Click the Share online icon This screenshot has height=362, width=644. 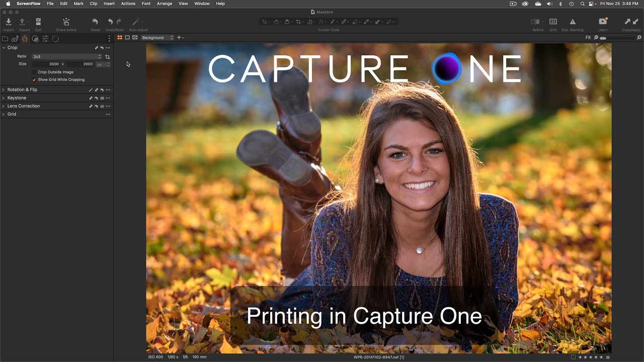click(x=66, y=22)
